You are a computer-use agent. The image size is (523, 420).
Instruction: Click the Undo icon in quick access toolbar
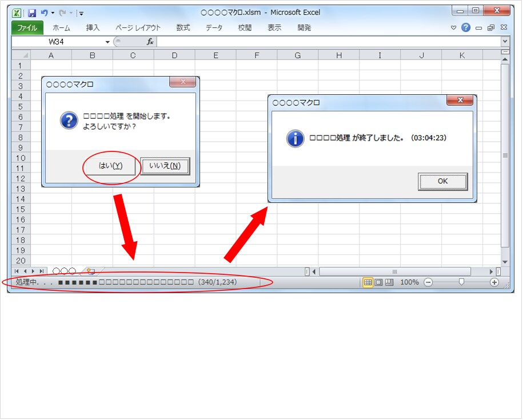tap(44, 13)
